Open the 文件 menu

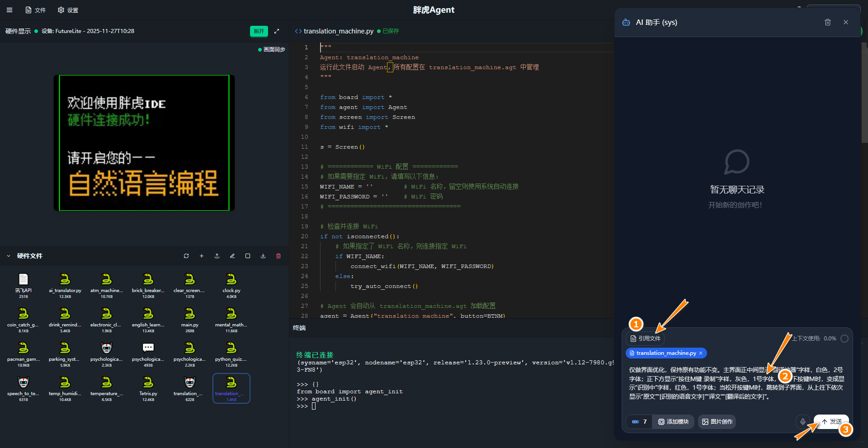point(36,10)
